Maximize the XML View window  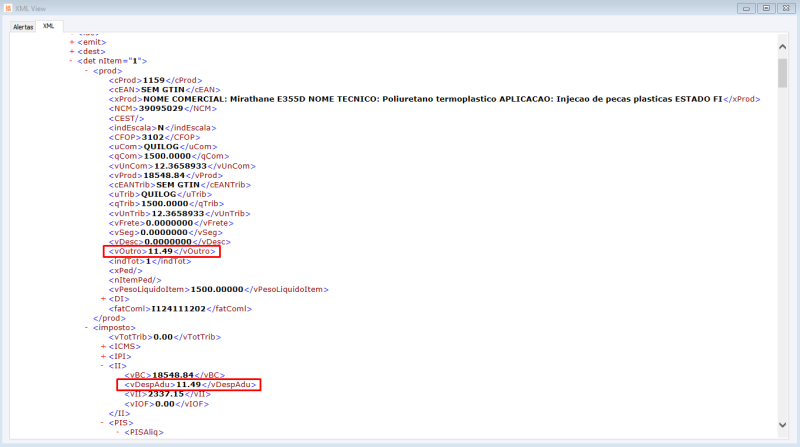point(766,8)
